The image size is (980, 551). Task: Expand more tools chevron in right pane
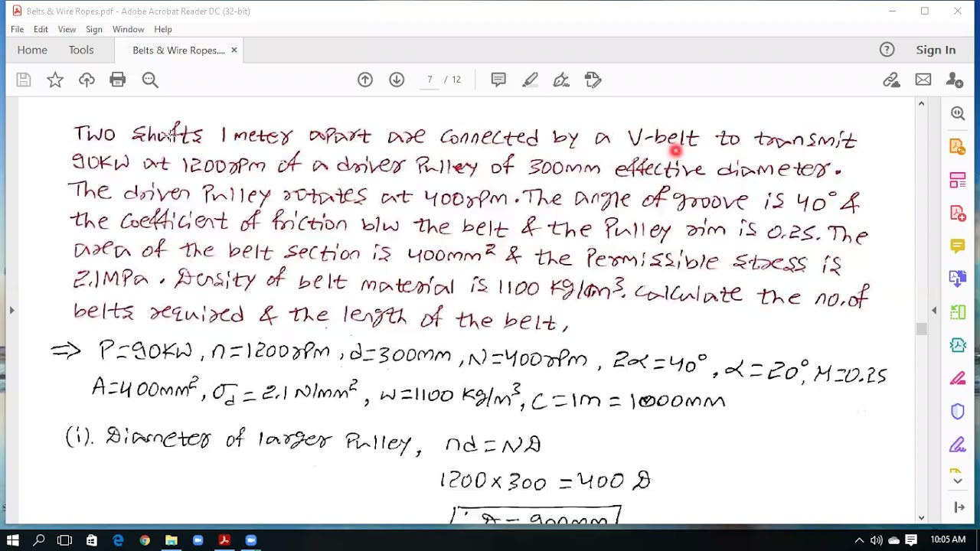[x=958, y=481]
